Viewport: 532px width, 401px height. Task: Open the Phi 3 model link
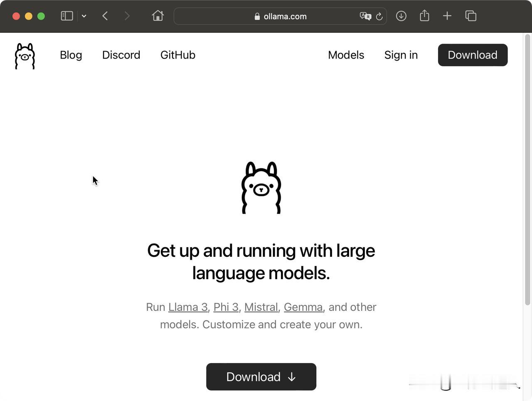pos(226,307)
